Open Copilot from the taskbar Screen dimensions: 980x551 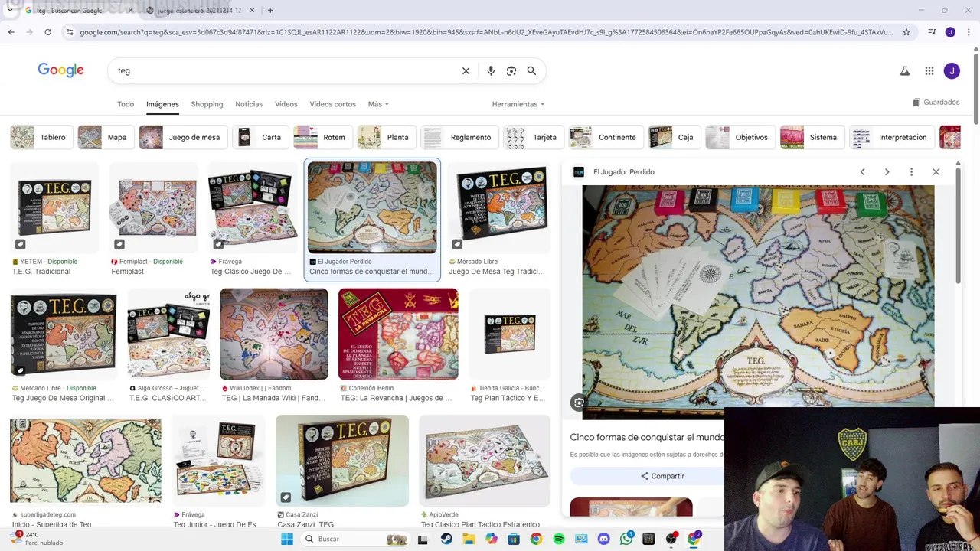(492, 539)
